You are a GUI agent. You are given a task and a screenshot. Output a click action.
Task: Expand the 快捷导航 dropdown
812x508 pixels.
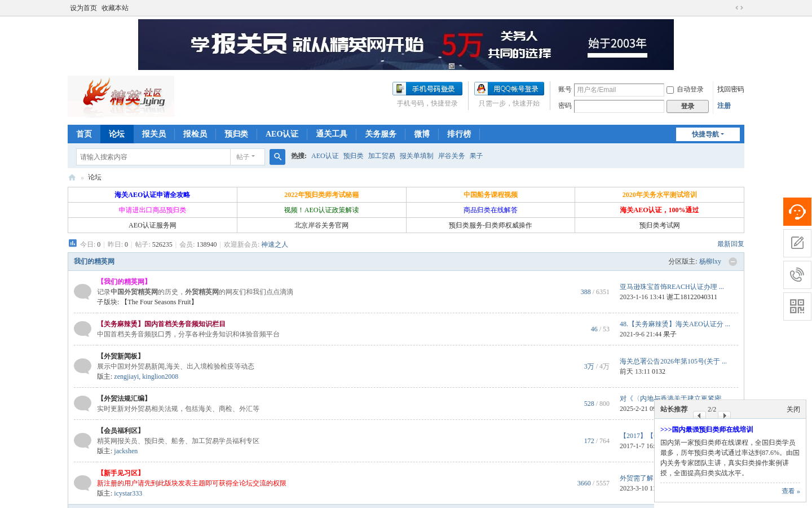[708, 134]
